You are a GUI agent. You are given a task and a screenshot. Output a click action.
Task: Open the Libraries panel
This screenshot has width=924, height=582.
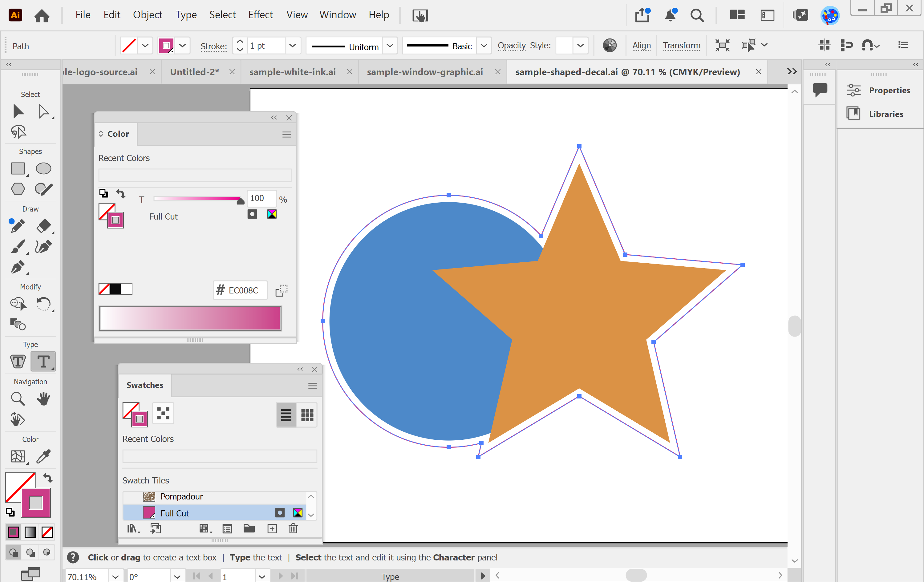coord(875,114)
